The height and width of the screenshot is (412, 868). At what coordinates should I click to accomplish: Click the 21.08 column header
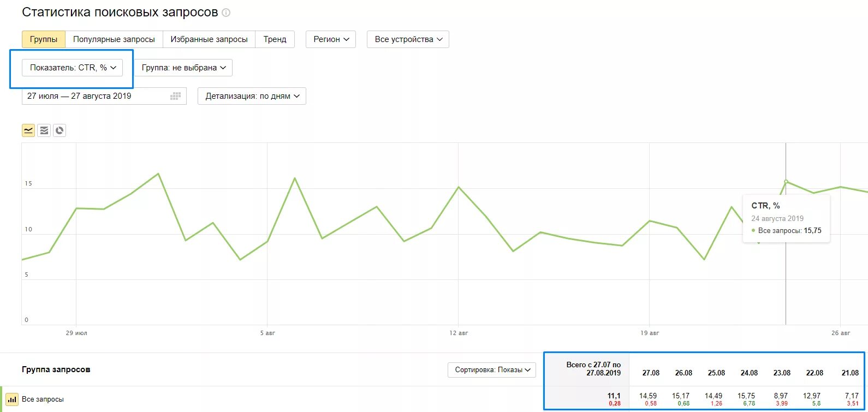tap(850, 373)
